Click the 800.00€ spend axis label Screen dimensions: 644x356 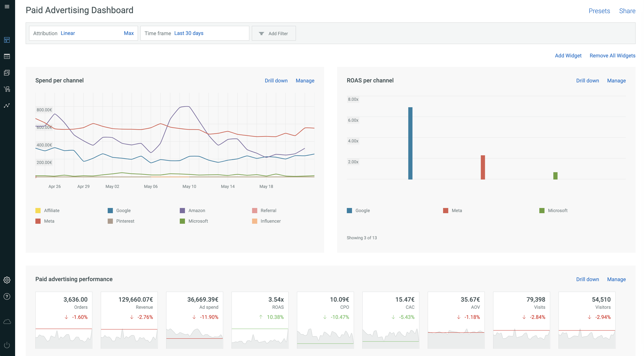pyautogui.click(x=44, y=110)
